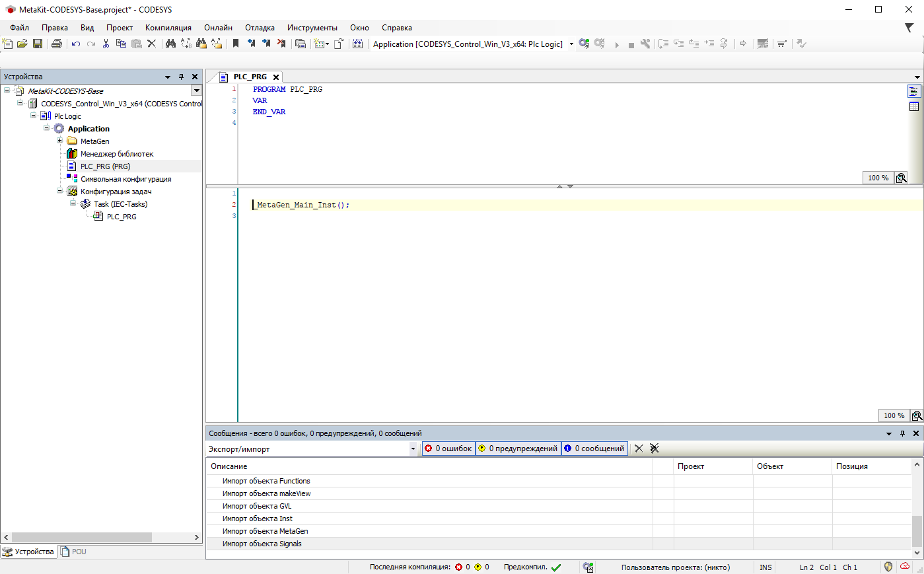Click the Login gear icon beside Application selector

click(x=584, y=44)
